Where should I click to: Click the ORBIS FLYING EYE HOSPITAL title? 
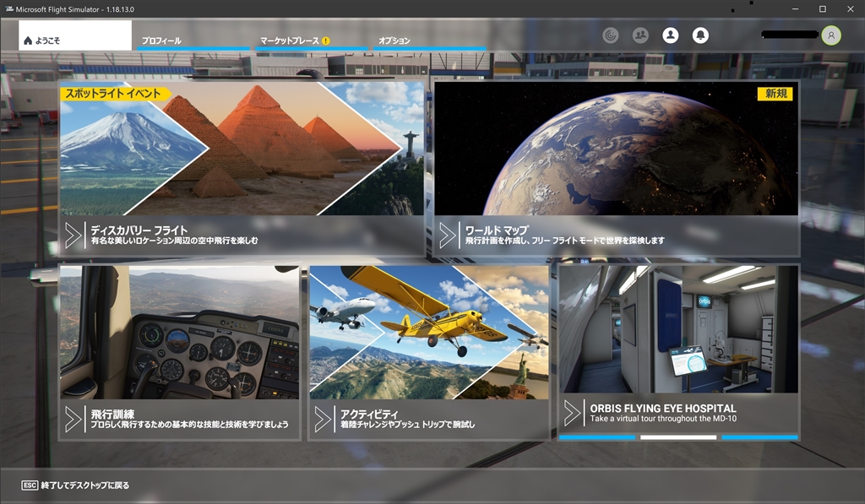pos(663,409)
